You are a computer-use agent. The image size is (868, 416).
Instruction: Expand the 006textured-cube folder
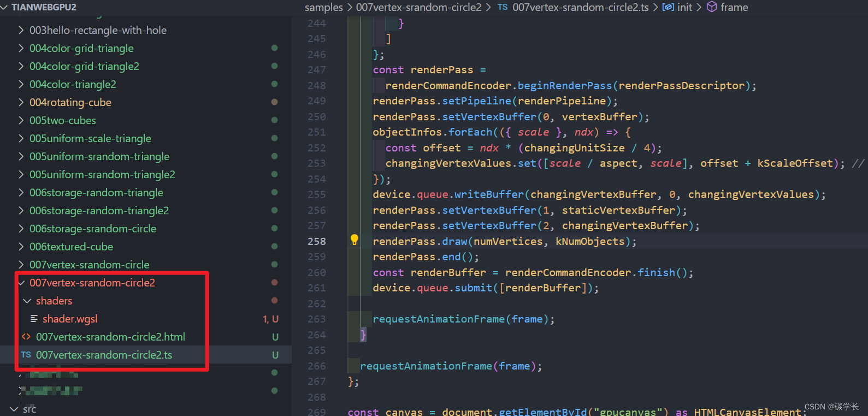(x=21, y=247)
